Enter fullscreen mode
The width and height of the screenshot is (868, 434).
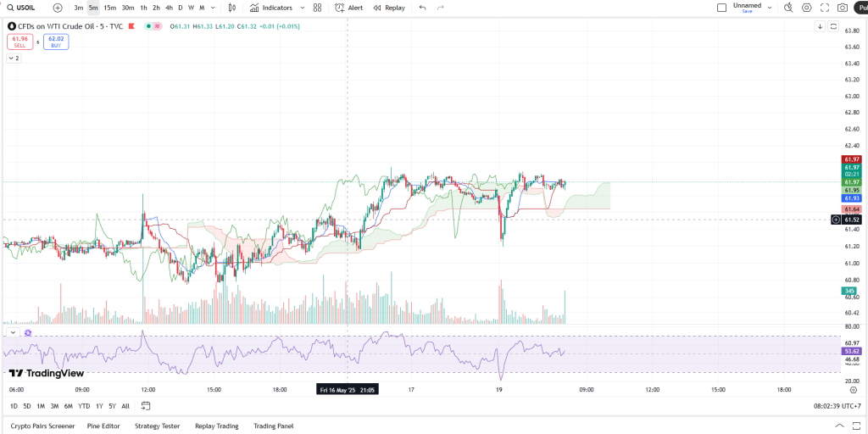[824, 8]
